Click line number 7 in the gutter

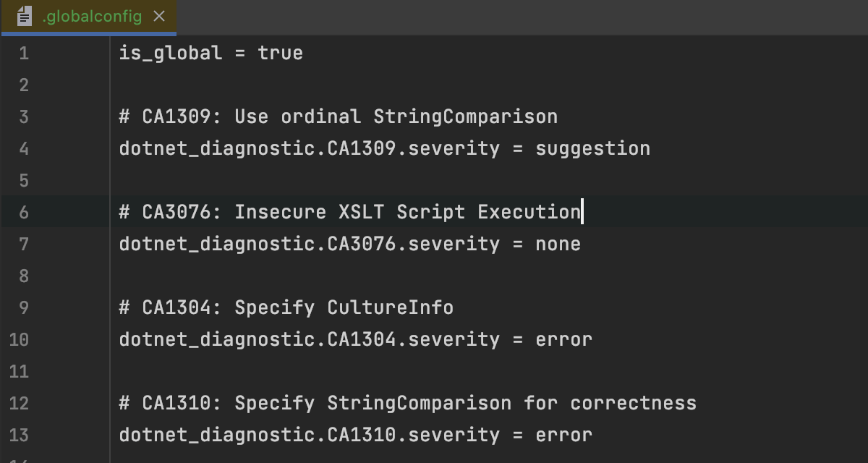(24, 244)
